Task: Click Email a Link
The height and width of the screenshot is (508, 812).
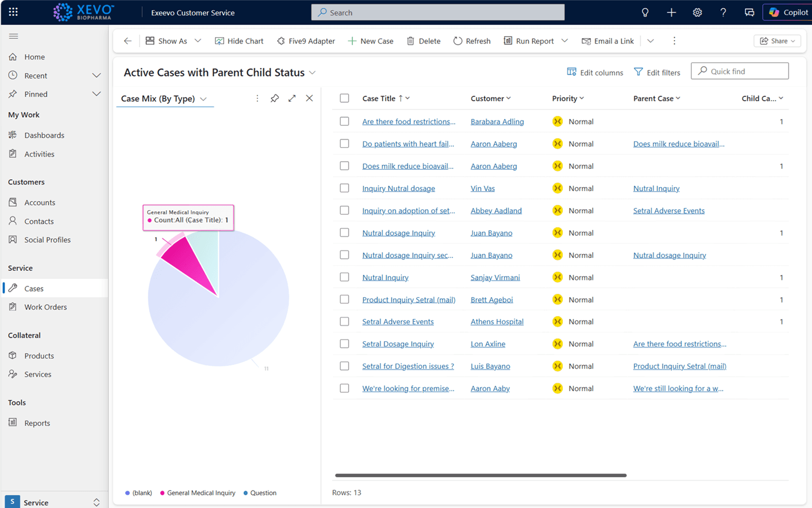Action: 608,41
